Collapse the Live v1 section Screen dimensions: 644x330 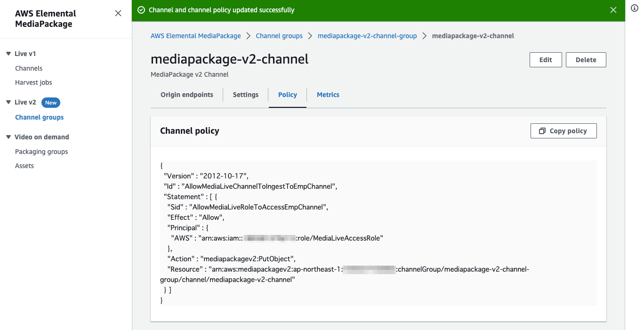(x=8, y=54)
